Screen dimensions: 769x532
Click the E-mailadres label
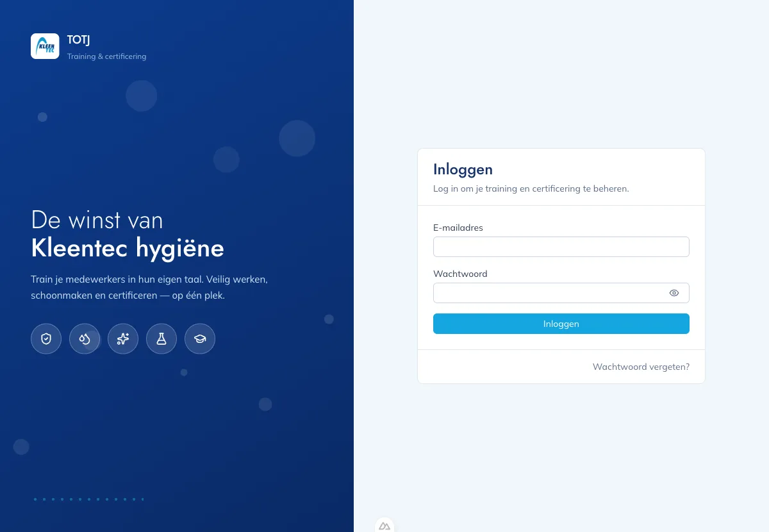coord(458,228)
